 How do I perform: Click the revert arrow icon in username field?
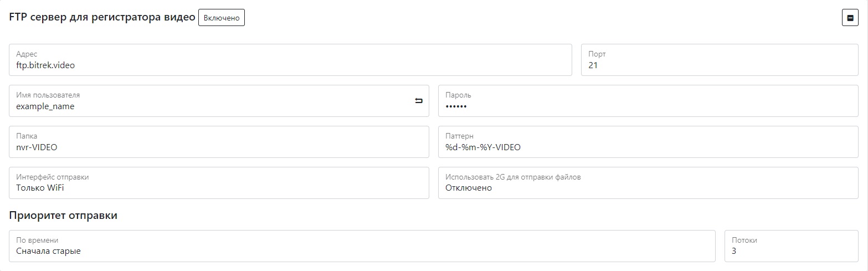(418, 101)
